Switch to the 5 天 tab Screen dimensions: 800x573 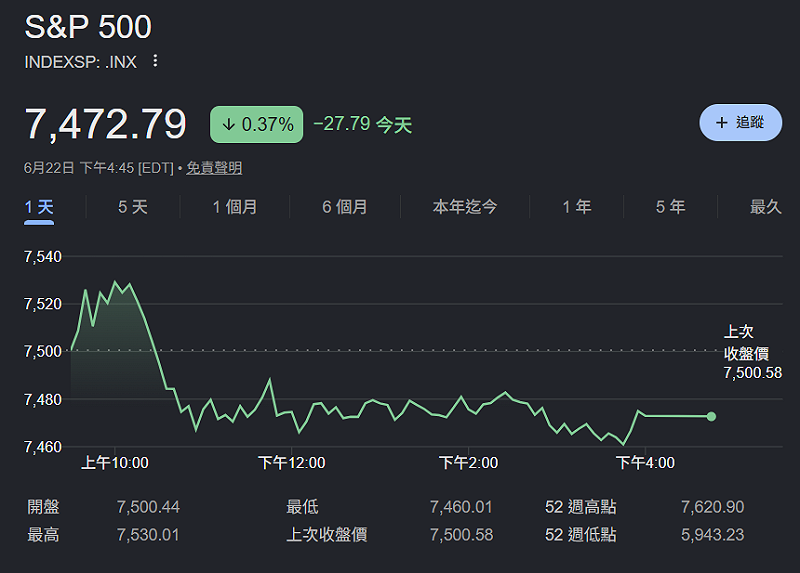[x=133, y=207]
